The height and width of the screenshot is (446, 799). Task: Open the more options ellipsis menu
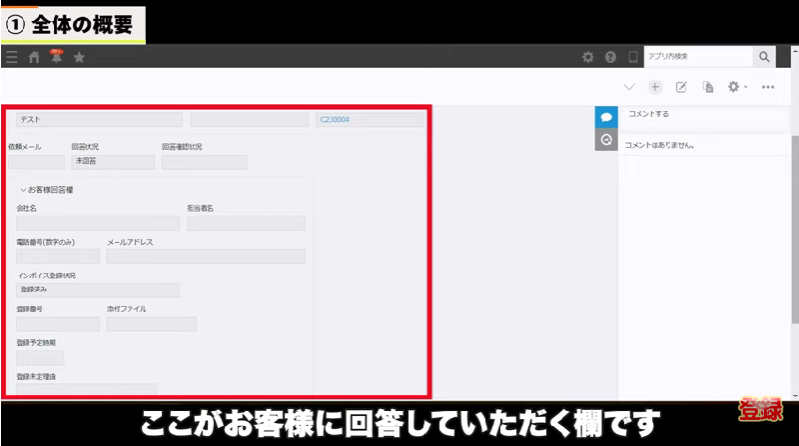[768, 87]
